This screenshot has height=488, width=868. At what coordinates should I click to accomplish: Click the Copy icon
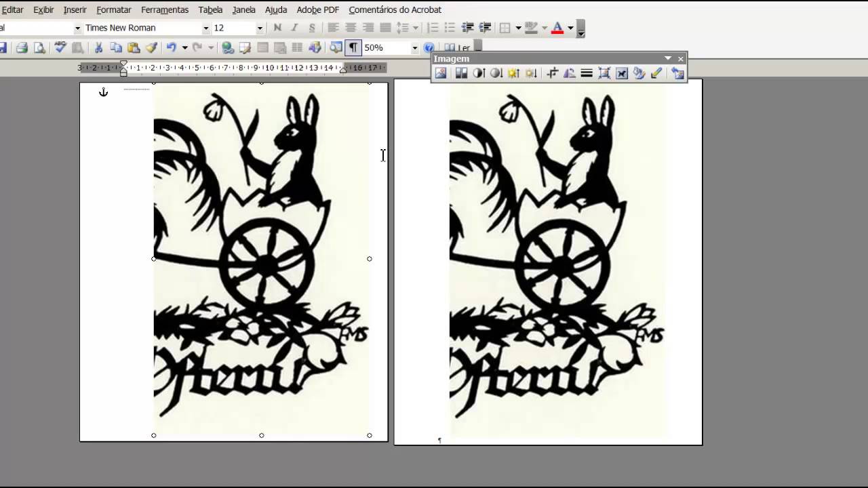[x=116, y=47]
